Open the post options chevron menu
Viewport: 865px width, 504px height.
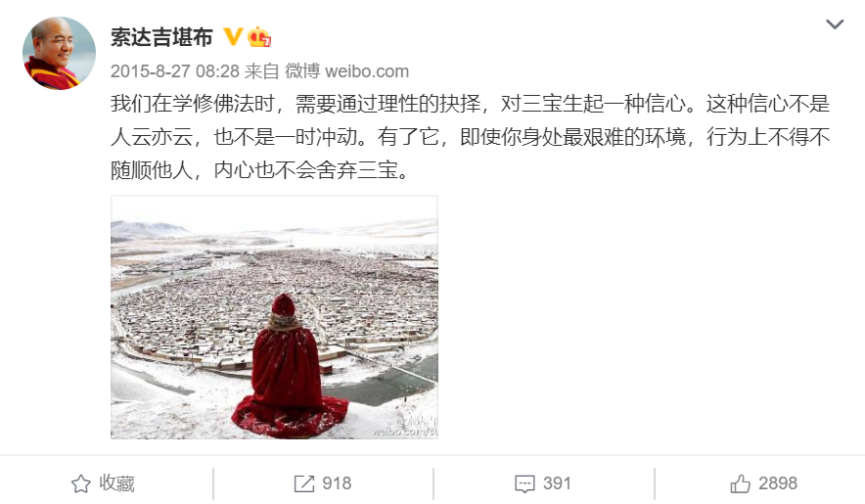coord(834,24)
